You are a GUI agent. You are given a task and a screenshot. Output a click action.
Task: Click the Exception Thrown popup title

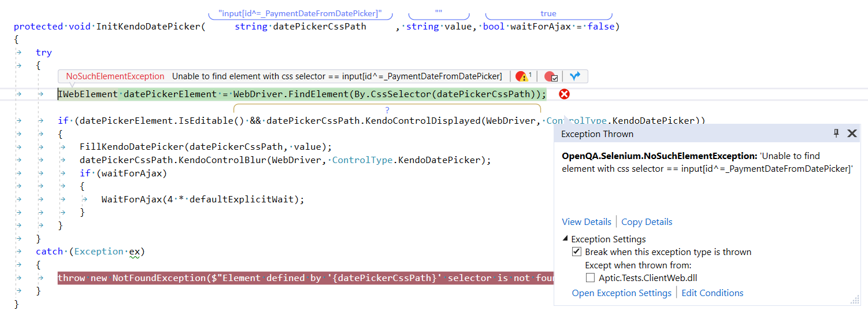598,134
